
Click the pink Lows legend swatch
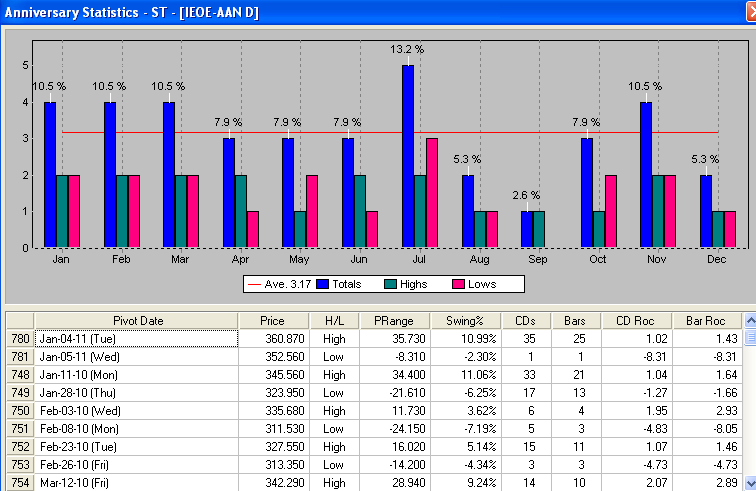(x=462, y=284)
